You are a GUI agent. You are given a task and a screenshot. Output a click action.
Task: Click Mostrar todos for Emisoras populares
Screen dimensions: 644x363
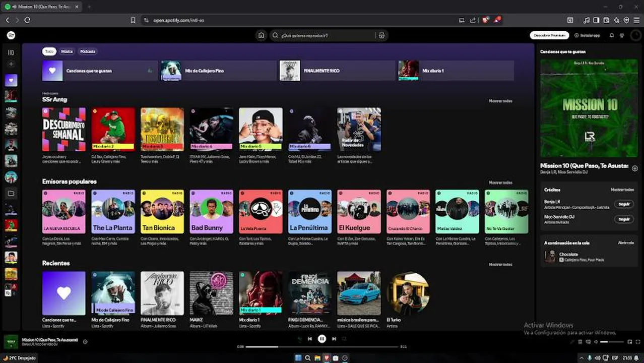coord(500,183)
